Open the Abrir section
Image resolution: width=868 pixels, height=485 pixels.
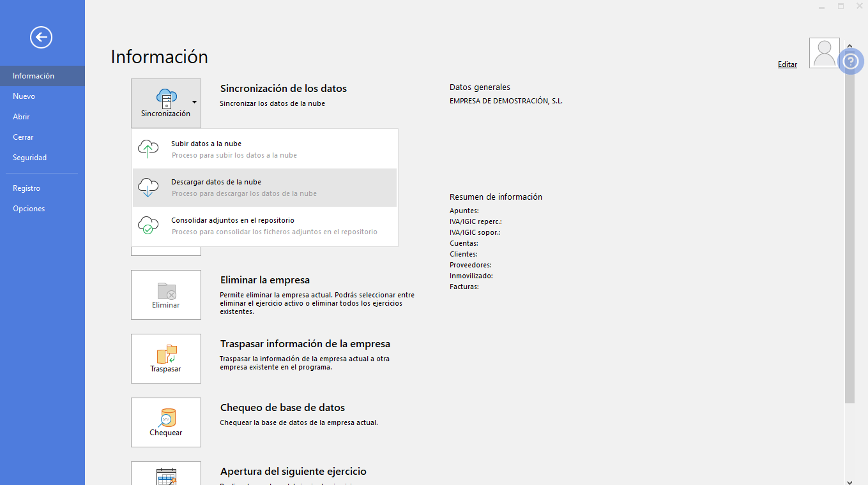click(x=42, y=117)
